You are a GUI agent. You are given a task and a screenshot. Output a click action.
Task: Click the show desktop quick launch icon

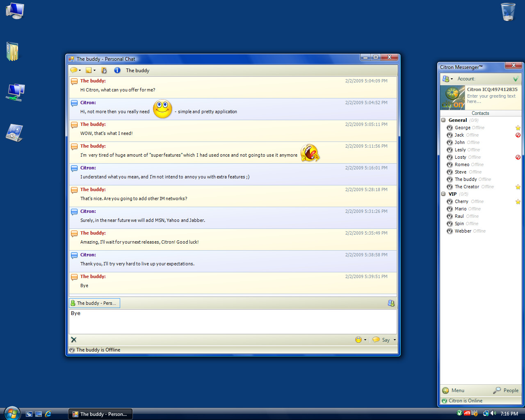[39, 414]
